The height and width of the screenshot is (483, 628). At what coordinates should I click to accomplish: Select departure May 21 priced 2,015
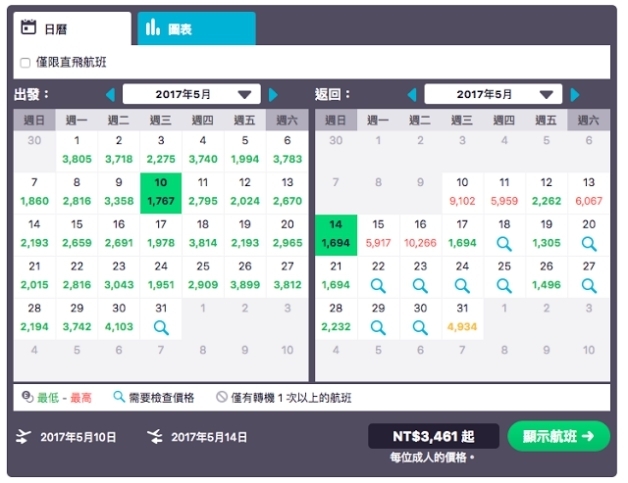coord(34,277)
